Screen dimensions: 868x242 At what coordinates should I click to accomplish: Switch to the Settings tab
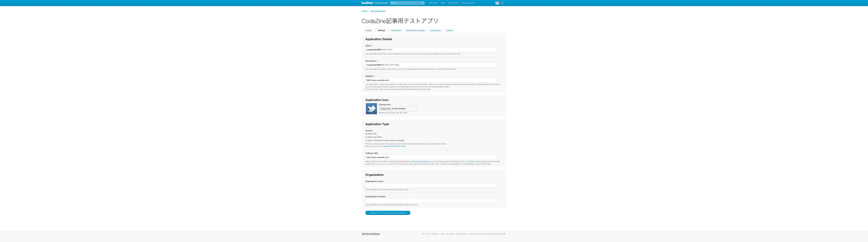(x=381, y=30)
